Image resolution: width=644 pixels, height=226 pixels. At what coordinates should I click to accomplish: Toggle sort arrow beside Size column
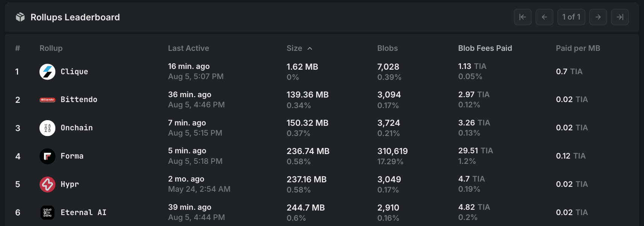[x=310, y=49]
